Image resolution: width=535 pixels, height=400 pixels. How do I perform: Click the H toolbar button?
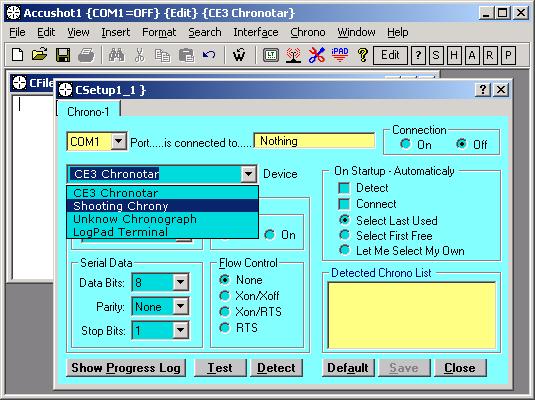[x=454, y=55]
